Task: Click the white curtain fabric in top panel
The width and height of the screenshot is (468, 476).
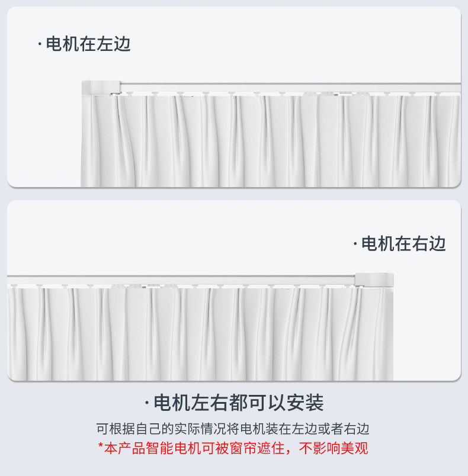Action: tap(271, 140)
